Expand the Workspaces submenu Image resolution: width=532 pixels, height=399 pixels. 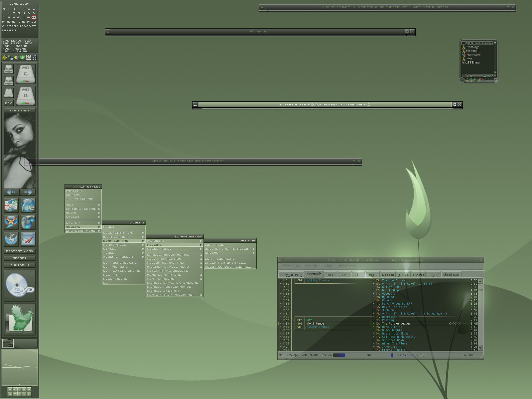[x=124, y=245]
